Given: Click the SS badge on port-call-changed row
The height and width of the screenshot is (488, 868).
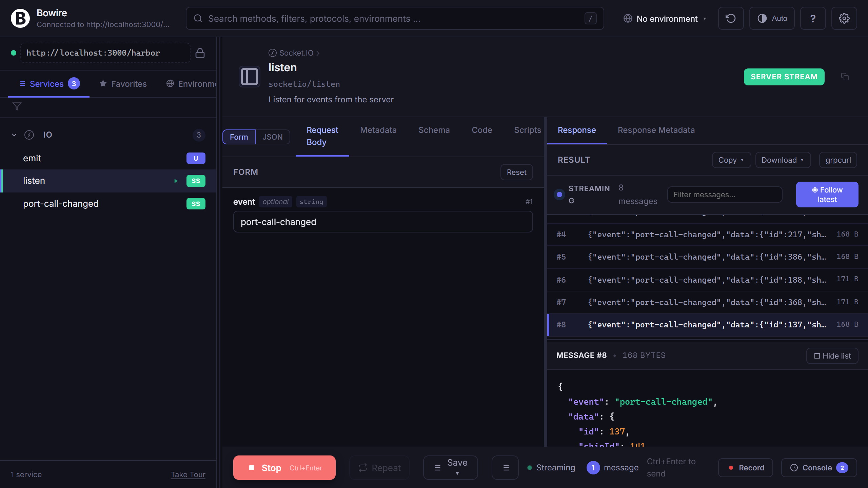Looking at the screenshot, I should (196, 204).
